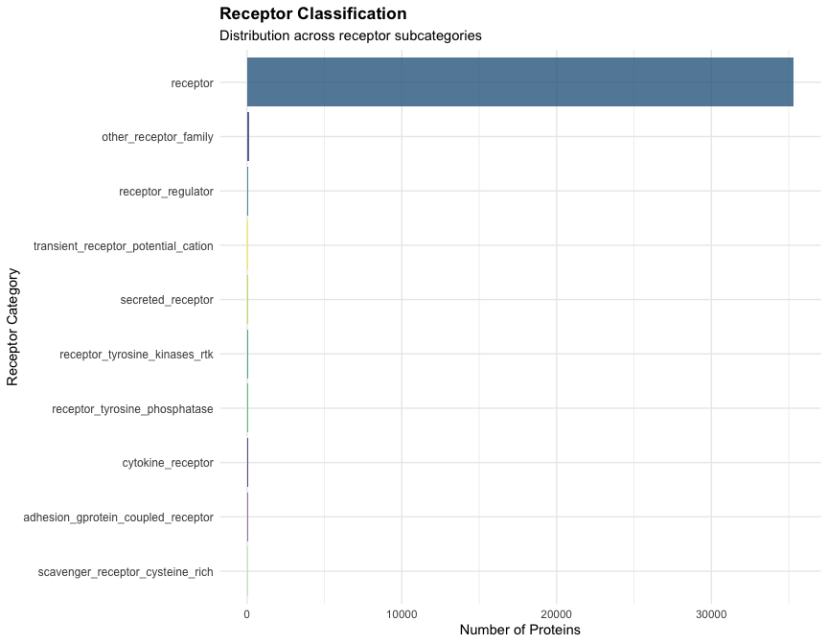Click the 'cytokine_receptor' axis label
Image resolution: width=828 pixels, height=644 pixels.
[168, 463]
